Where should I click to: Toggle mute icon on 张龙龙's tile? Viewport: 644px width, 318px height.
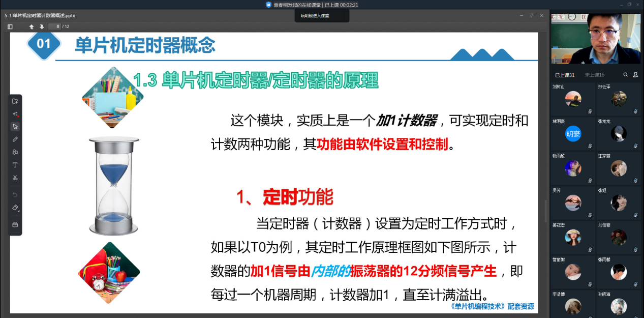coord(635,145)
